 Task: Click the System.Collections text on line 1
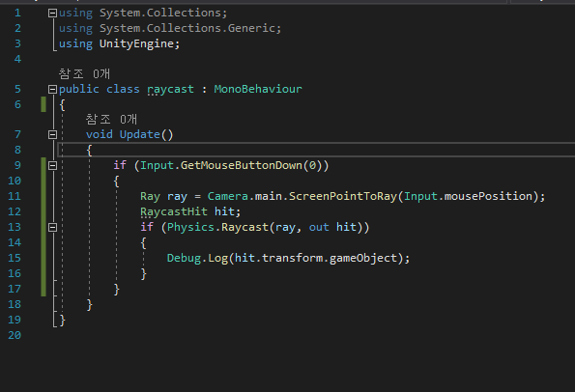tap(159, 13)
